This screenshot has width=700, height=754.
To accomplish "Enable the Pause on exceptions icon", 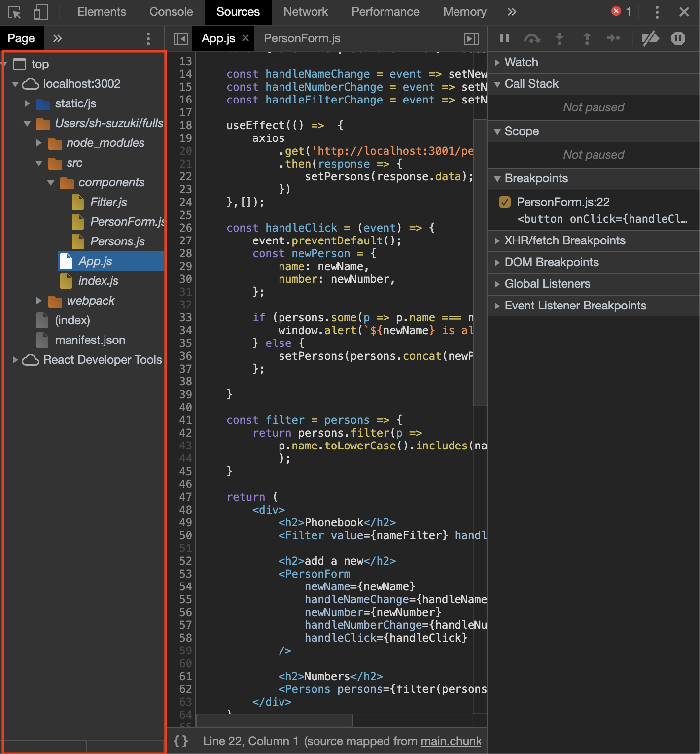I will pyautogui.click(x=678, y=38).
